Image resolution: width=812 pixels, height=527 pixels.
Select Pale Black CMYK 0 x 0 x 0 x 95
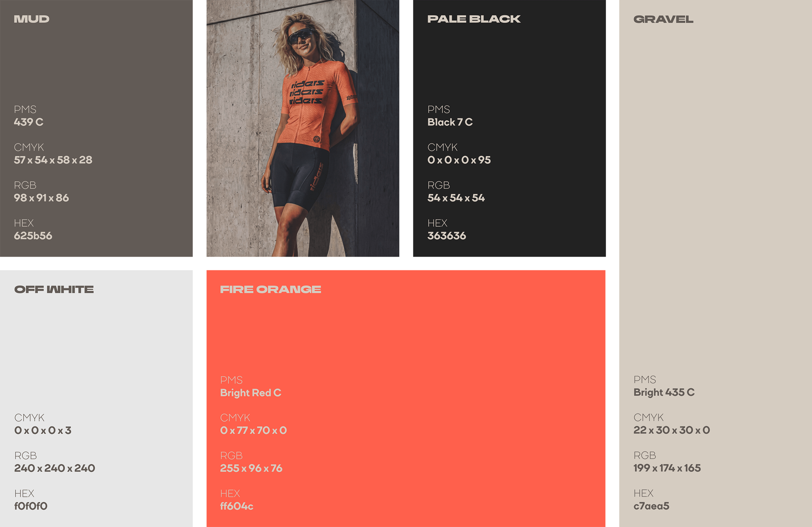coord(459,160)
